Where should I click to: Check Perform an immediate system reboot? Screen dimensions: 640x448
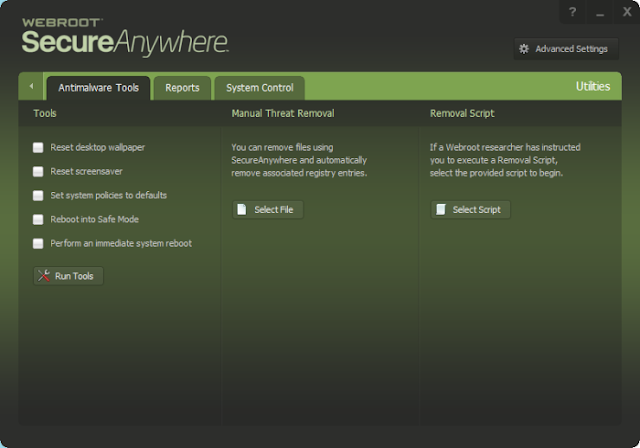coord(38,244)
